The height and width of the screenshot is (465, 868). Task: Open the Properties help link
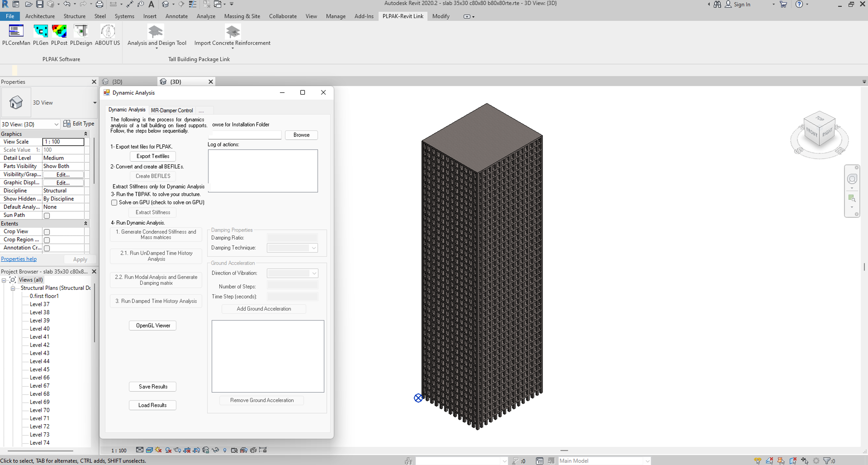tap(19, 259)
